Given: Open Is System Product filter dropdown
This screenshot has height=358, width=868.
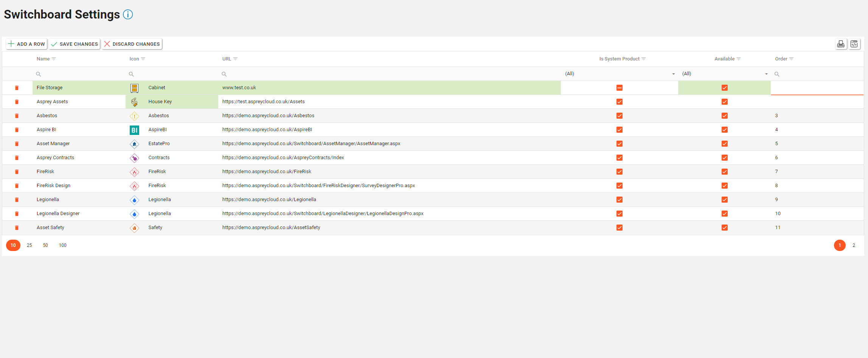Looking at the screenshot, I should (673, 74).
